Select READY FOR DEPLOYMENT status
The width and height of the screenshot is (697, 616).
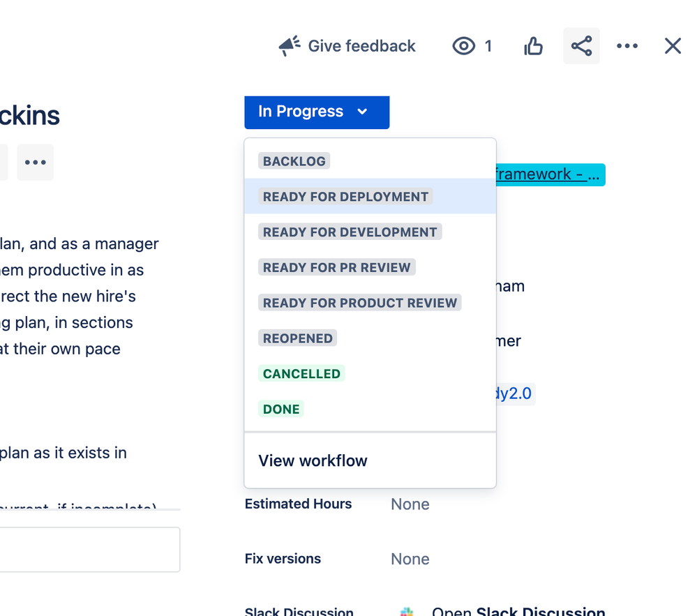345,197
